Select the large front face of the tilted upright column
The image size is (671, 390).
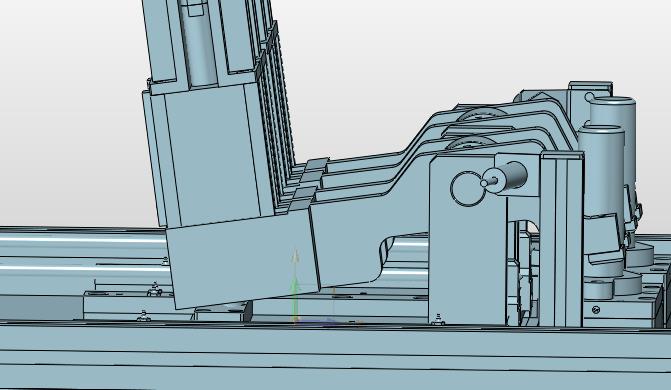(x=213, y=156)
